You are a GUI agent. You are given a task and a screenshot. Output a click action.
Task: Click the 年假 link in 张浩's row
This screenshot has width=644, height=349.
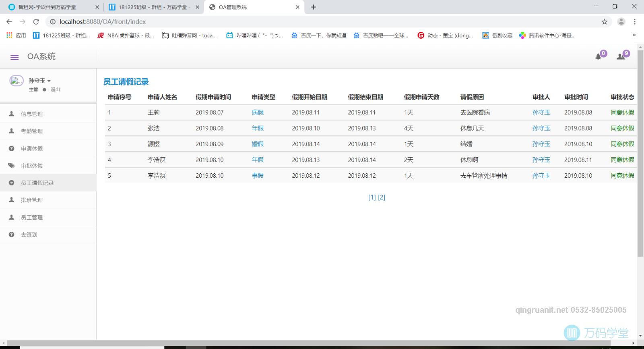(x=258, y=128)
